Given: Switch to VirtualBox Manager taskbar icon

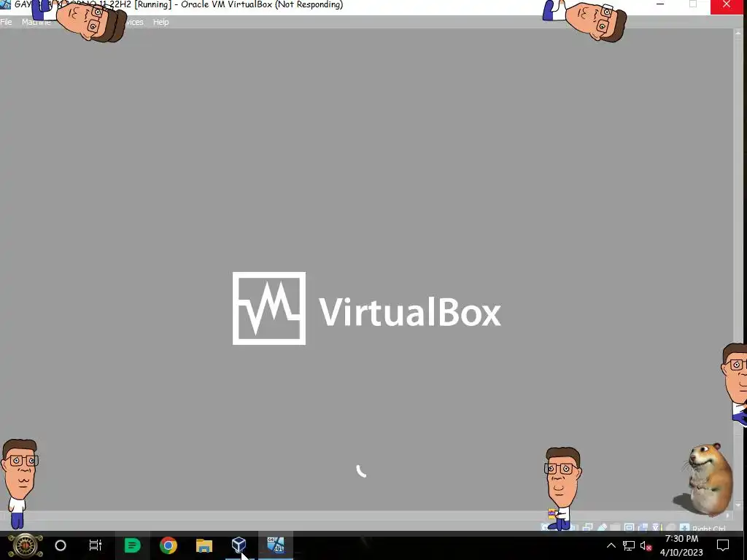Looking at the screenshot, I should (239, 545).
